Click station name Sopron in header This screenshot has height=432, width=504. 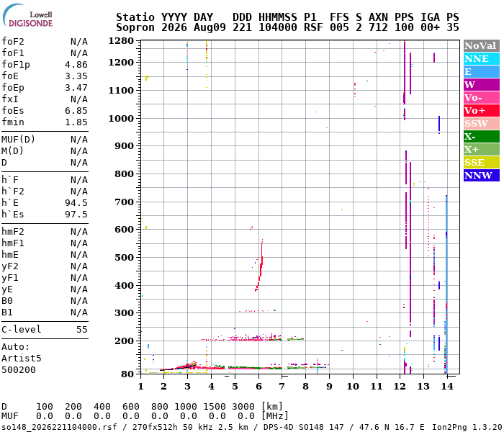point(135,27)
